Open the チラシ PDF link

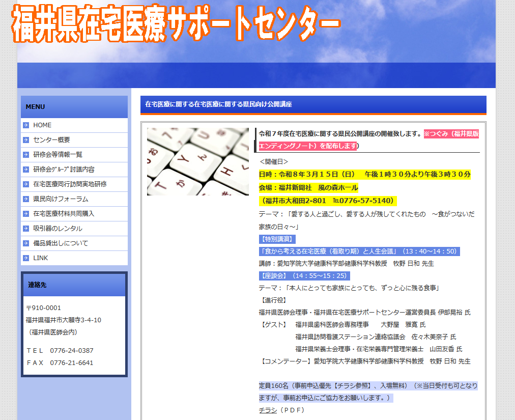tap(268, 410)
